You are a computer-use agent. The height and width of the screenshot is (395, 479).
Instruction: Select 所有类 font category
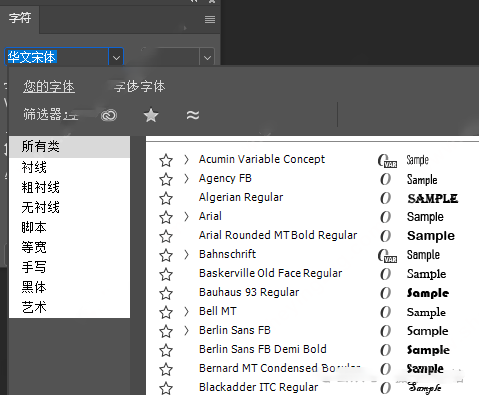tap(69, 146)
